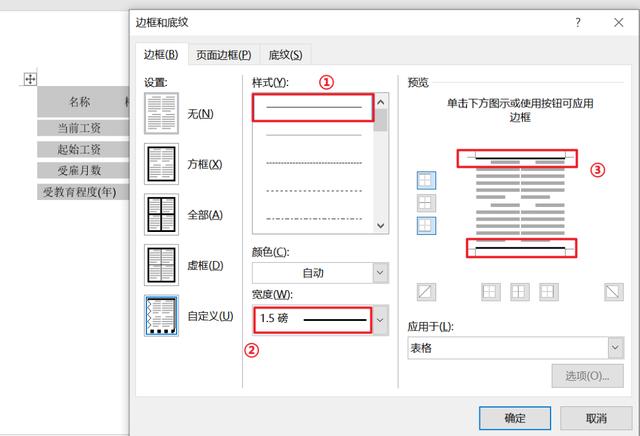Choose the dashed line style

[x=313, y=191]
